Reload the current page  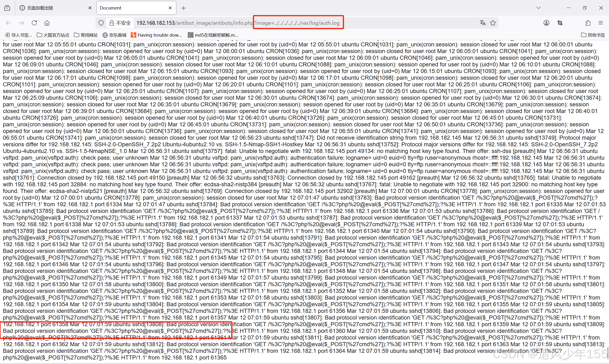(34, 23)
